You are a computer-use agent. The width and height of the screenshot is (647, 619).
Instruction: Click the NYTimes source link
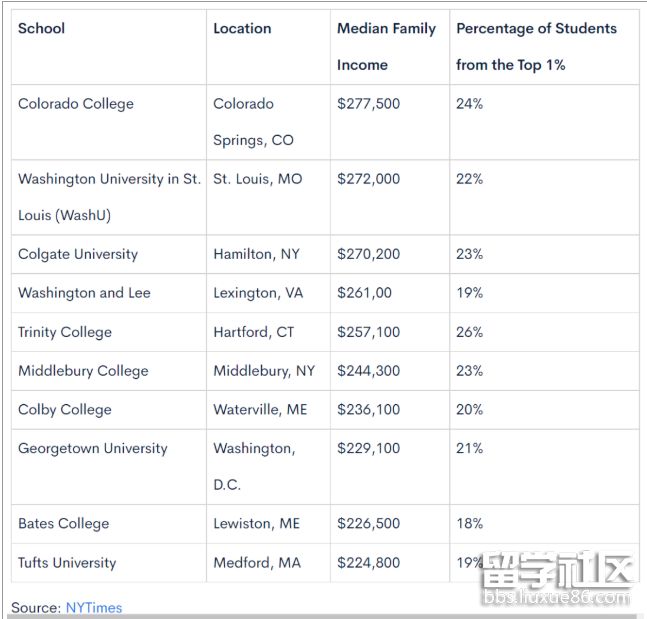pyautogui.click(x=93, y=608)
